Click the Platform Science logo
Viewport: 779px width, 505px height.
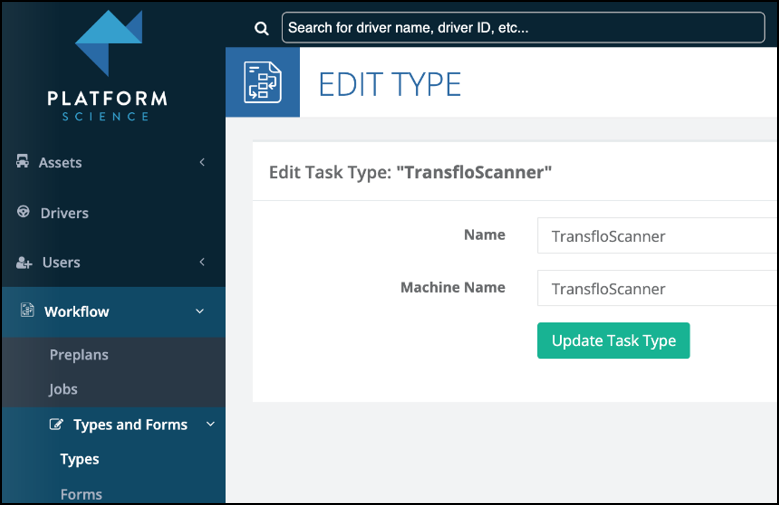tap(108, 67)
